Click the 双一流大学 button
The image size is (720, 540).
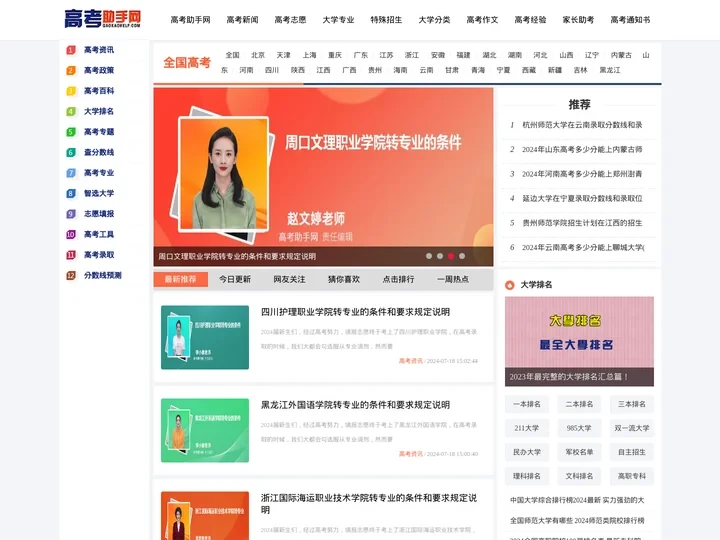[632, 428]
